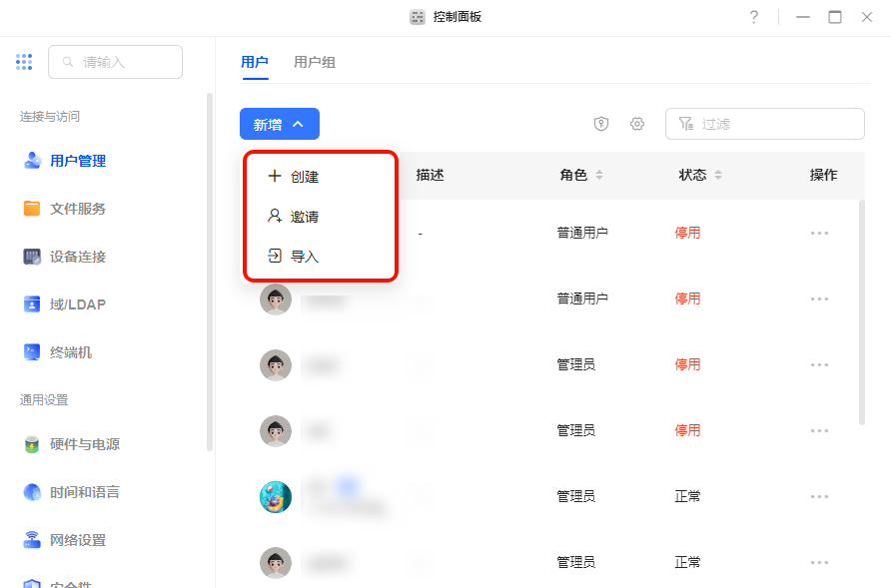
Task: Sort the user list by 角色 column
Action: (x=580, y=175)
